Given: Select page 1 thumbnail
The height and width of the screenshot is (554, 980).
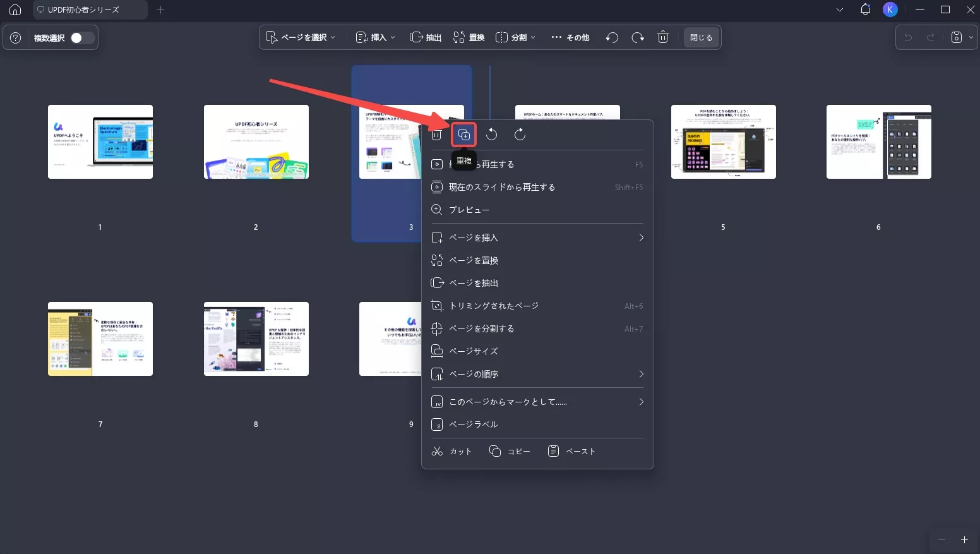Looking at the screenshot, I should (100, 142).
